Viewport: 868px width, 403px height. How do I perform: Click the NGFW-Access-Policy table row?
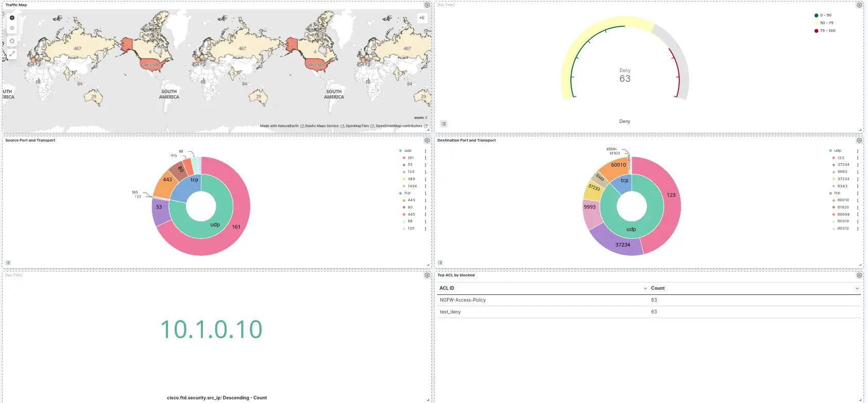(463, 300)
